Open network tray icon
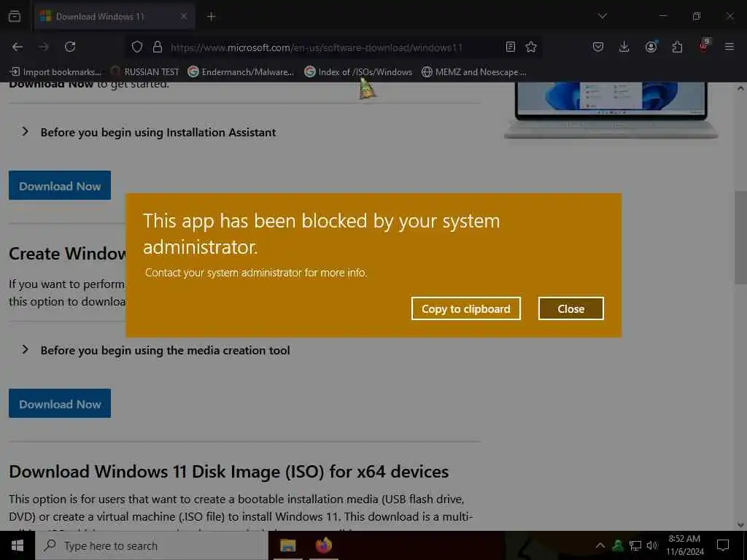This screenshot has height=560, width=747. 635,545
